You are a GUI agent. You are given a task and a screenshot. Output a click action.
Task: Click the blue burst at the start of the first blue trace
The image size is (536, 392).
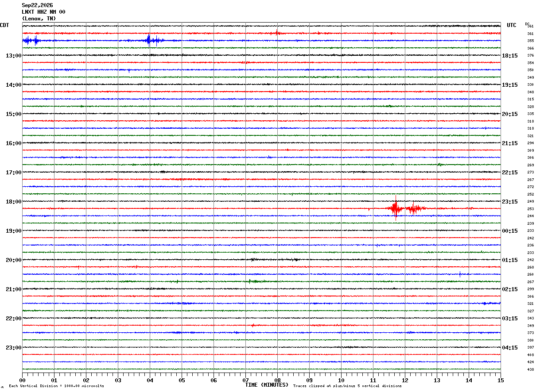[31, 41]
